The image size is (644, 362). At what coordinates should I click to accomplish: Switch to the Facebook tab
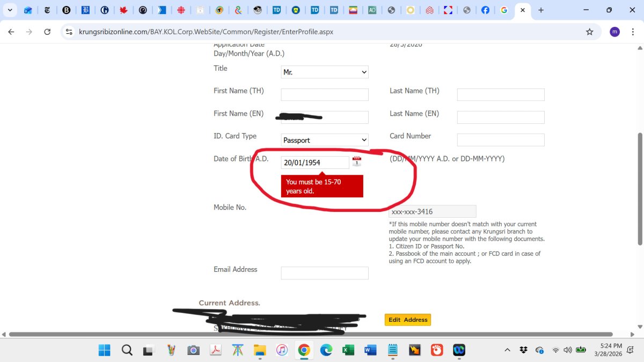point(485,10)
